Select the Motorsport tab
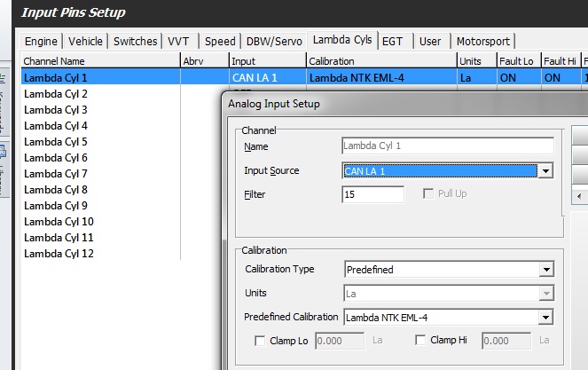This screenshot has width=588, height=370. 483,42
